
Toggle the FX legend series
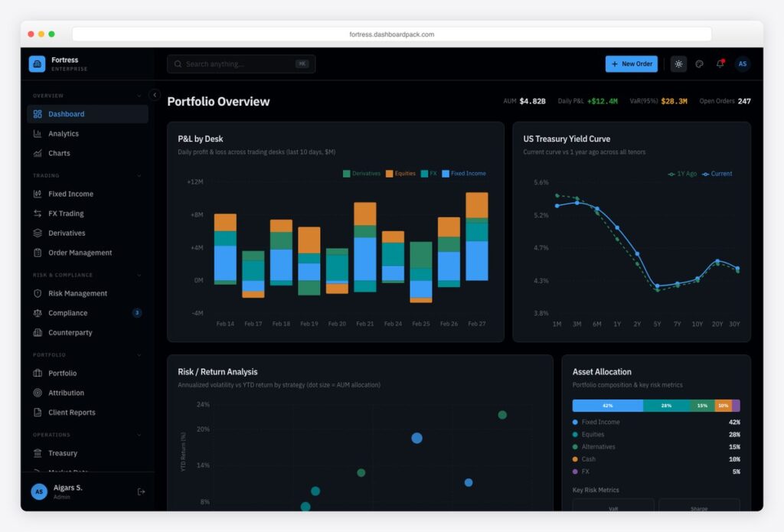[x=429, y=174]
